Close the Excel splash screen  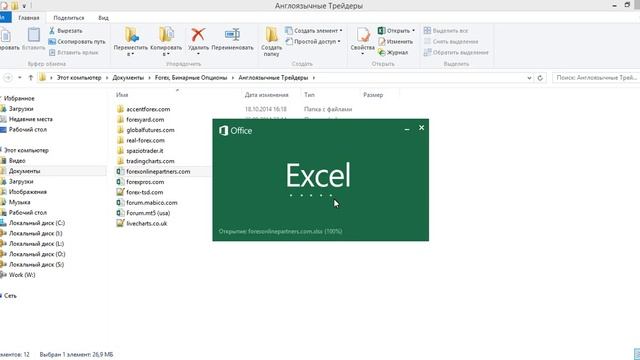[x=422, y=128]
